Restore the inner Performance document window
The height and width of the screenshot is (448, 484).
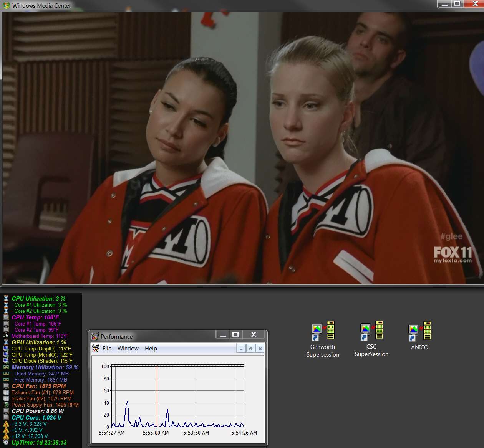click(x=250, y=349)
